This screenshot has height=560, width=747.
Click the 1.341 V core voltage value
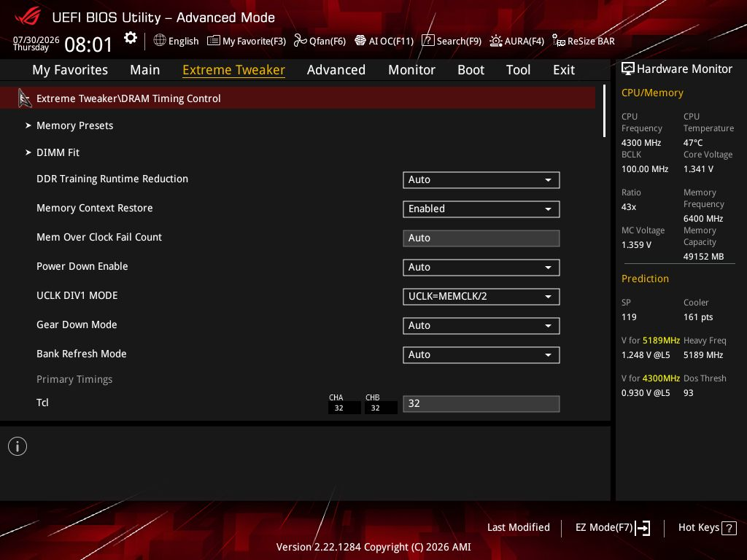tap(698, 169)
